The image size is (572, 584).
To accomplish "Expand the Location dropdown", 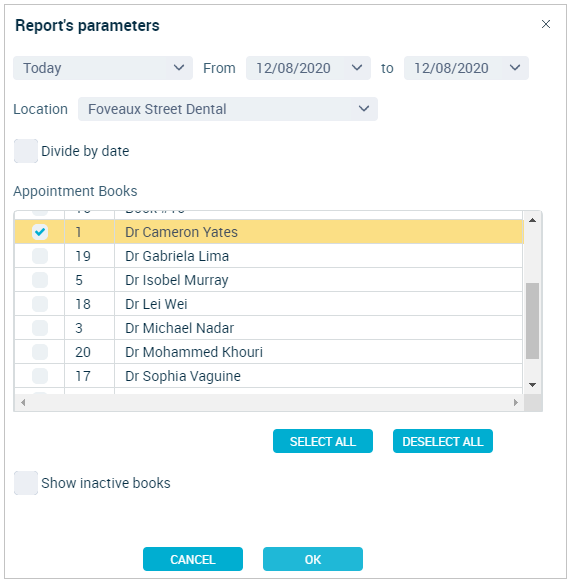I will 228,109.
